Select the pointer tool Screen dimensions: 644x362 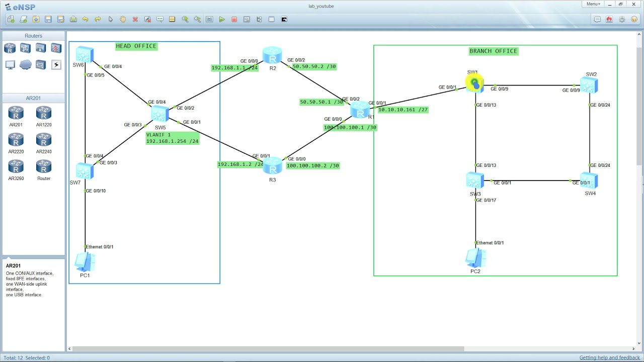[x=111, y=19]
